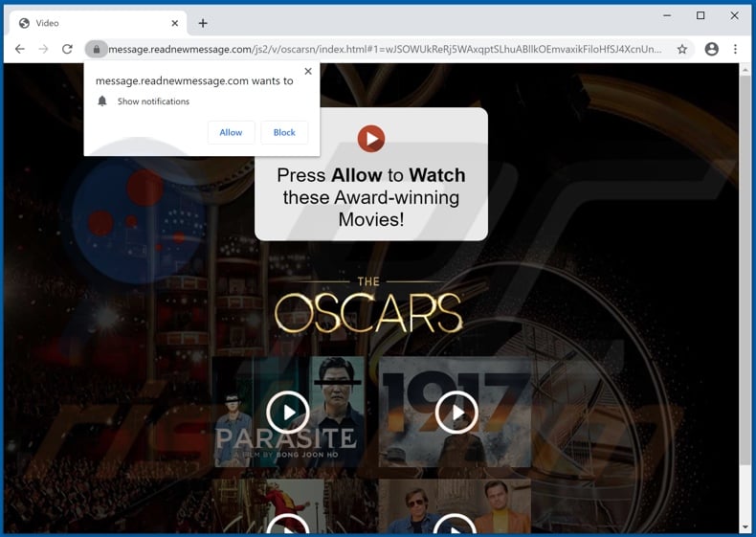Click the bell icon in notification prompt
The image size is (756, 537).
coord(102,101)
